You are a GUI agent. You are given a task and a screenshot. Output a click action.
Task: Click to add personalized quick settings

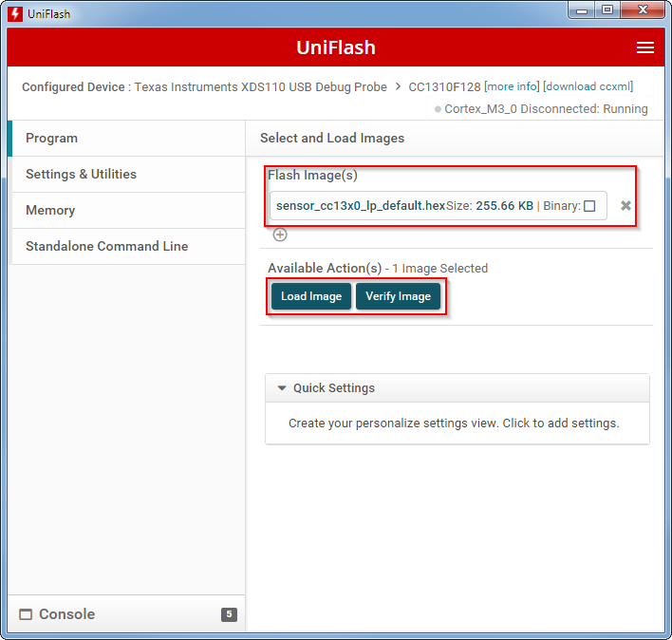tap(454, 424)
